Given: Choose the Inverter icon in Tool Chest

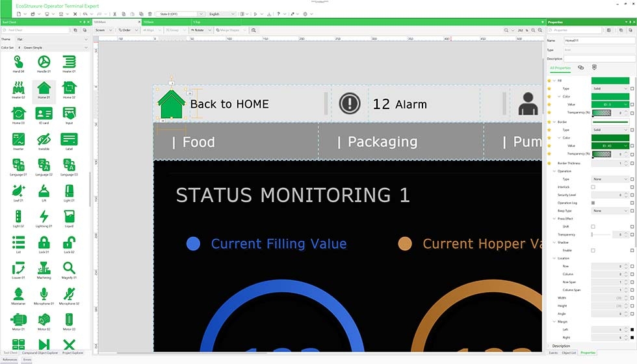Looking at the screenshot, I should pos(18,139).
